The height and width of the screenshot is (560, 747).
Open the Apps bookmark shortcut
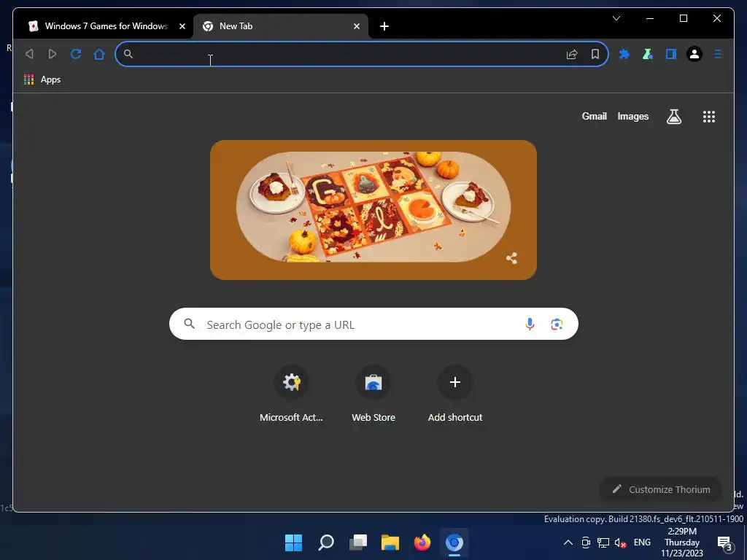(42, 79)
